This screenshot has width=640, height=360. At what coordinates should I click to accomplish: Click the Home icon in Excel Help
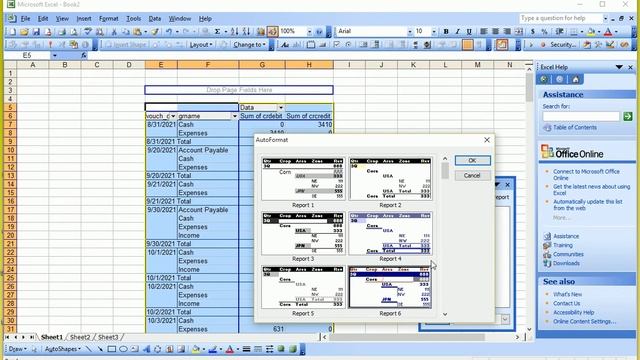tap(576, 80)
